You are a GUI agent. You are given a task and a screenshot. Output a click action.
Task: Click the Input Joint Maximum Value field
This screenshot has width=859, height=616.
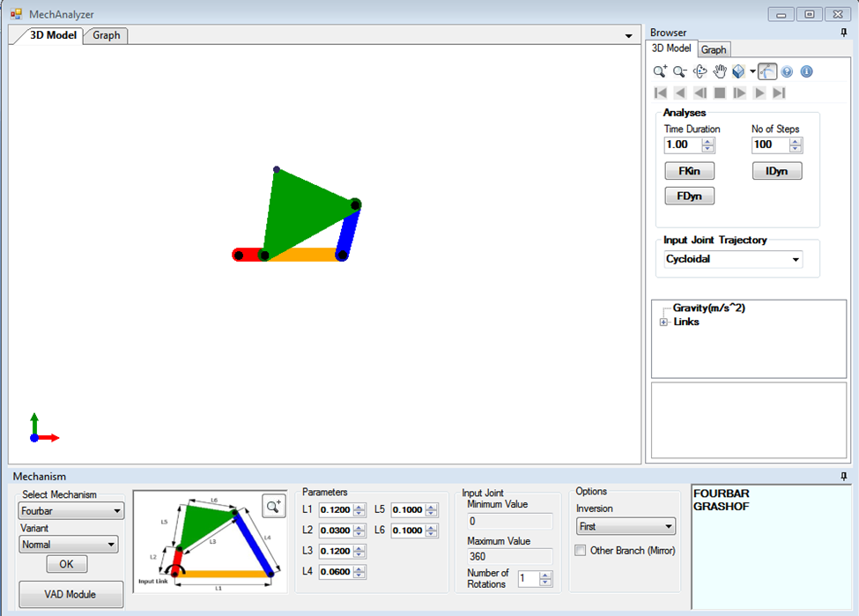point(510,556)
